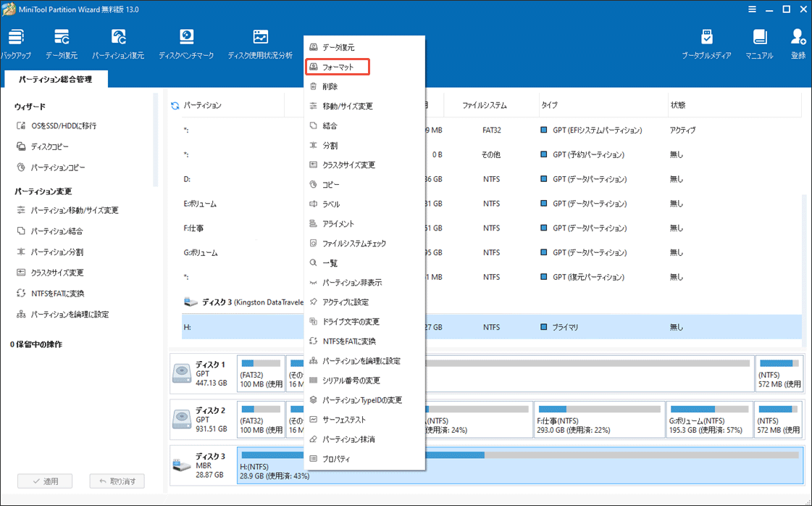Switch to パーティション総合管理 tab
The width and height of the screenshot is (812, 506).
click(x=56, y=79)
